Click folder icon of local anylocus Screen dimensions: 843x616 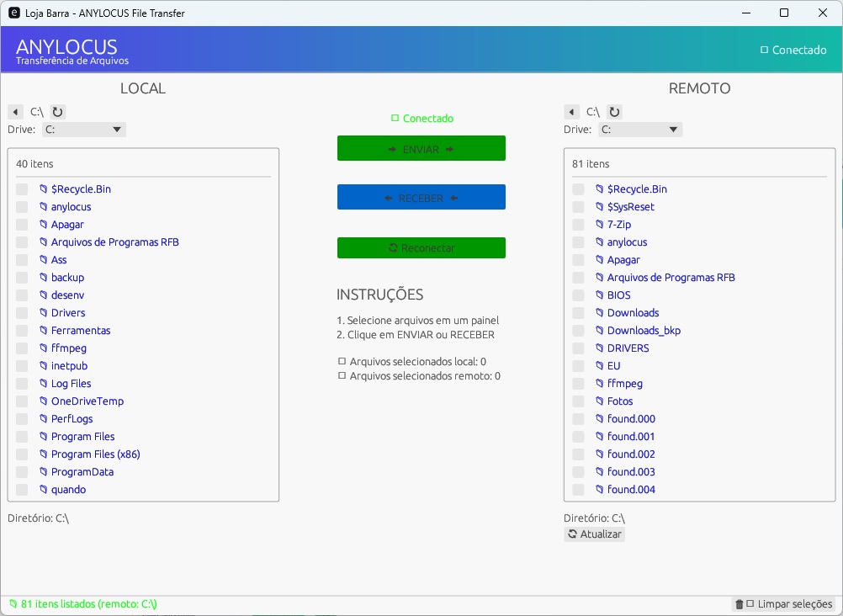pyautogui.click(x=44, y=206)
